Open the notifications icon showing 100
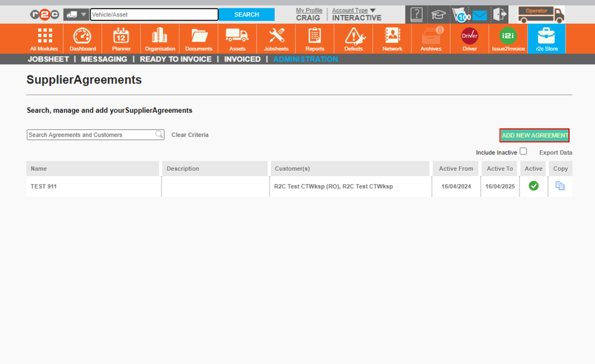The width and height of the screenshot is (595, 364). 461,15
